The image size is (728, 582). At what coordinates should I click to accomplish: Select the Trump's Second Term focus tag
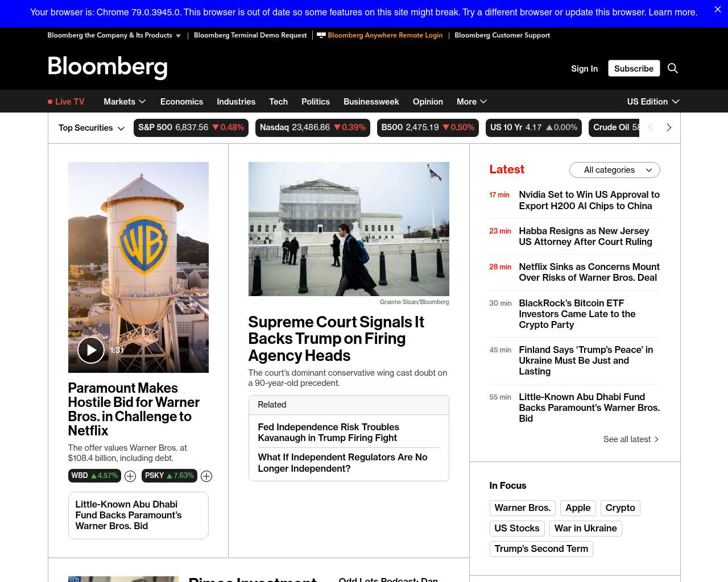(x=541, y=549)
